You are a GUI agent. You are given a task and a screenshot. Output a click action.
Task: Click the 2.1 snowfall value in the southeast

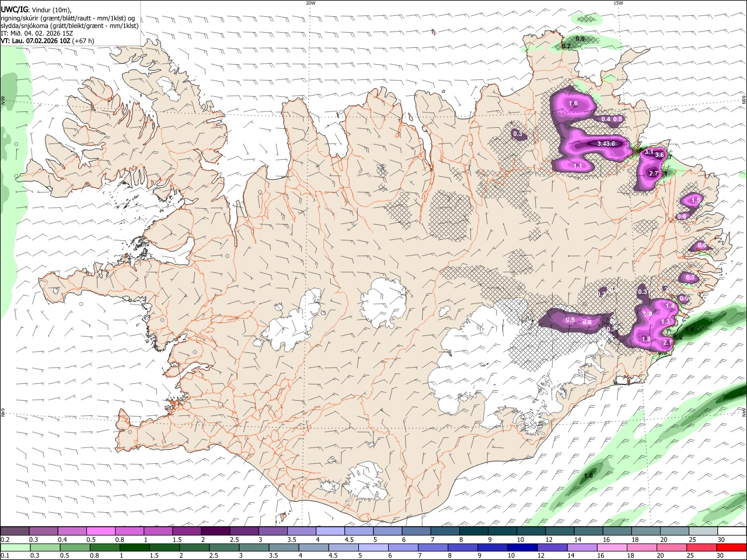click(x=668, y=343)
